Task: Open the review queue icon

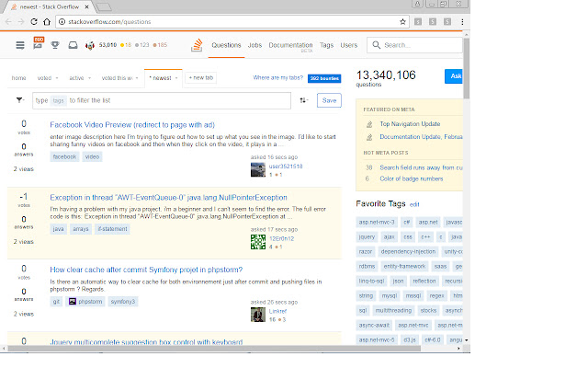Action: point(38,44)
